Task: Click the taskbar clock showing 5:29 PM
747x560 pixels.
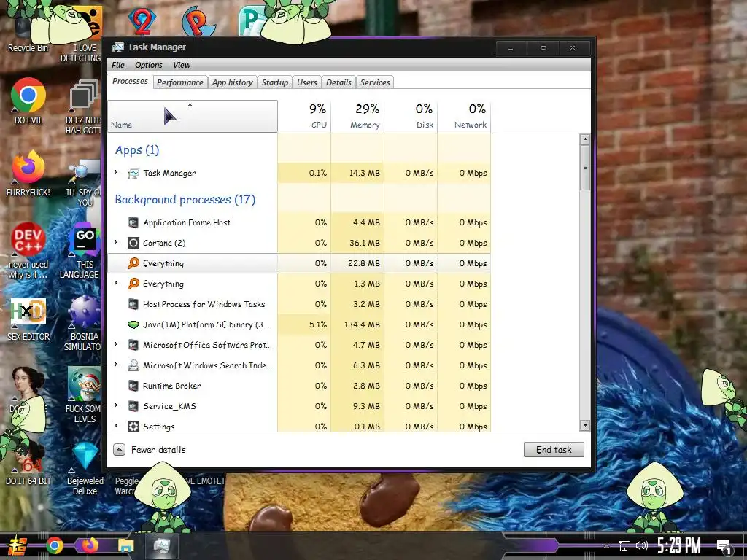Action: click(x=679, y=545)
